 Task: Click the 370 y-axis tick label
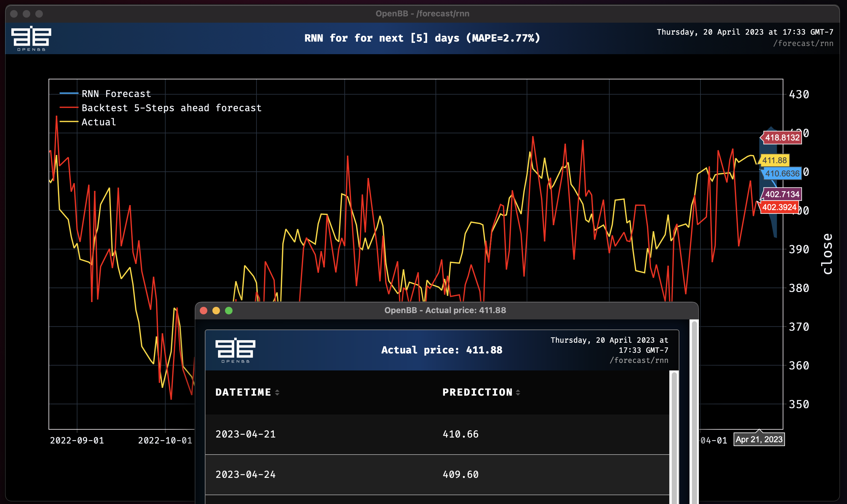point(799,327)
